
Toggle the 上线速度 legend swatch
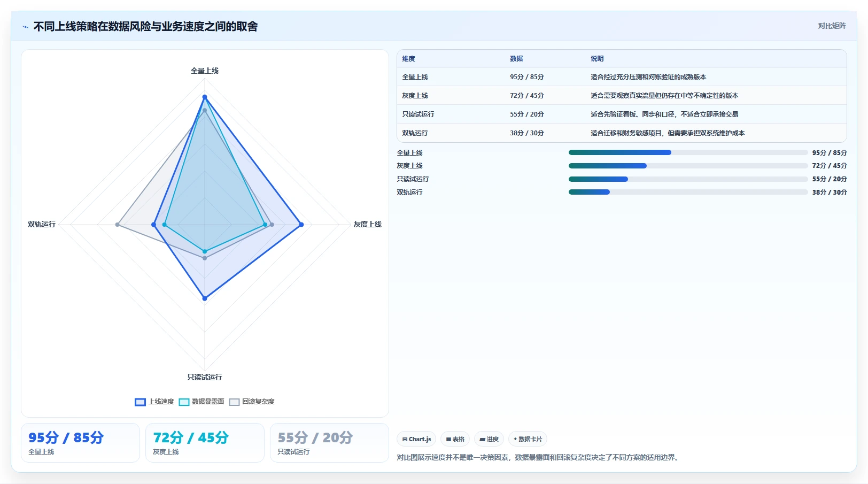click(x=140, y=402)
